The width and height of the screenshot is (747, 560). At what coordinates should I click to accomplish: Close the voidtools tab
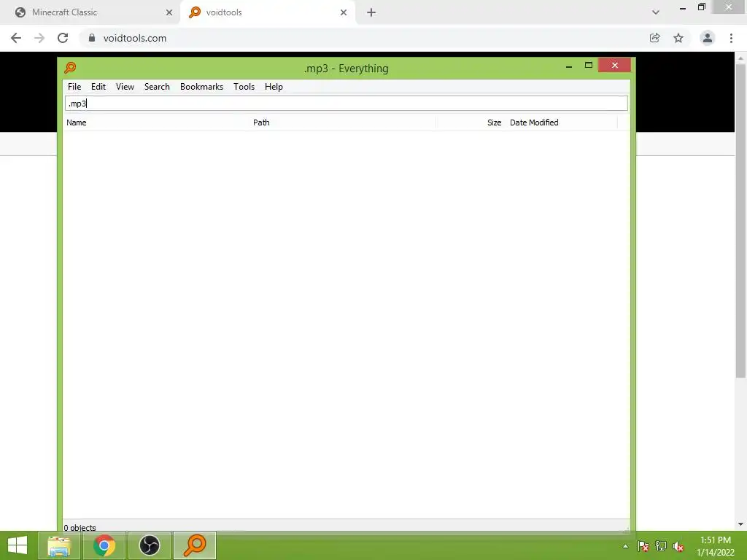[x=344, y=13]
